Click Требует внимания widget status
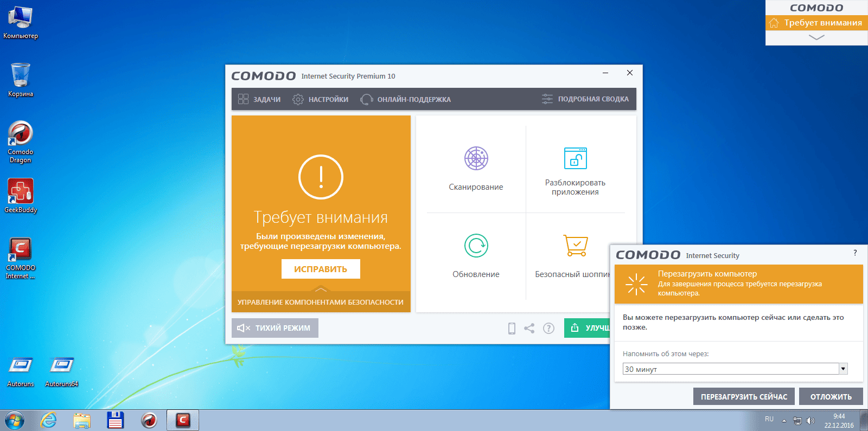 click(816, 23)
